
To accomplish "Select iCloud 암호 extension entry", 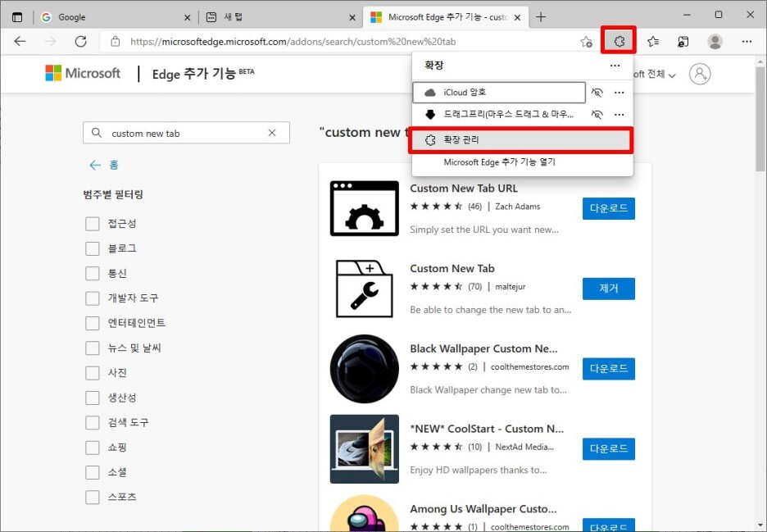I will point(499,93).
